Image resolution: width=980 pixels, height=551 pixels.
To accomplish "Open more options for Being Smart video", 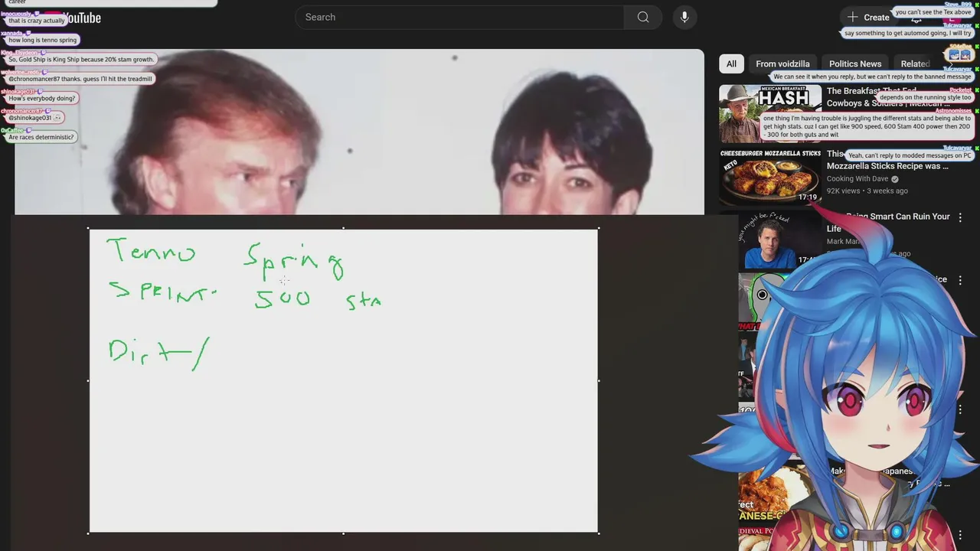I will pyautogui.click(x=959, y=217).
